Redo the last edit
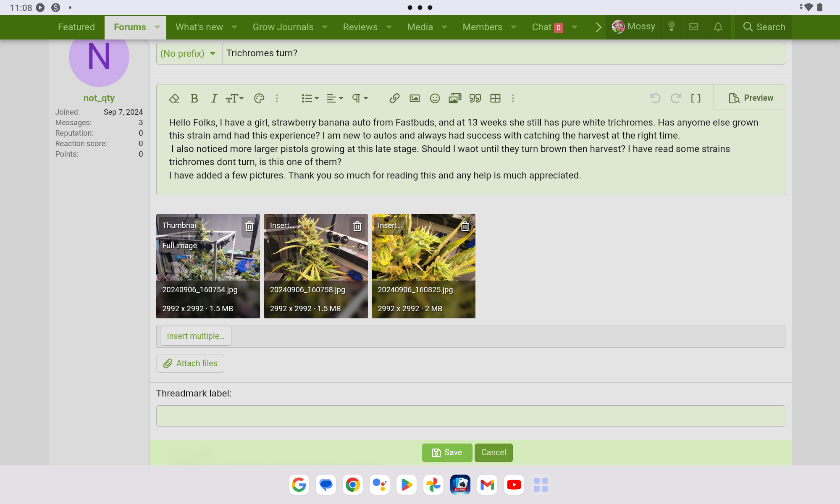840x504 pixels. tap(676, 98)
